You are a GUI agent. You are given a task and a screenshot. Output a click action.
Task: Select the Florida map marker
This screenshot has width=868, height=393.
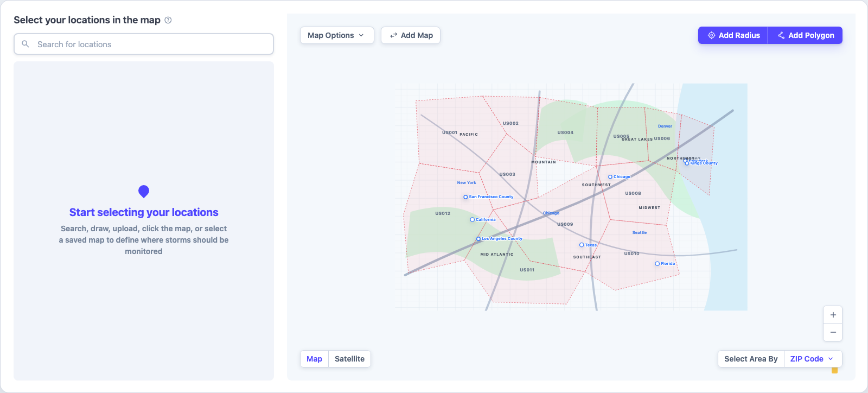658,264
